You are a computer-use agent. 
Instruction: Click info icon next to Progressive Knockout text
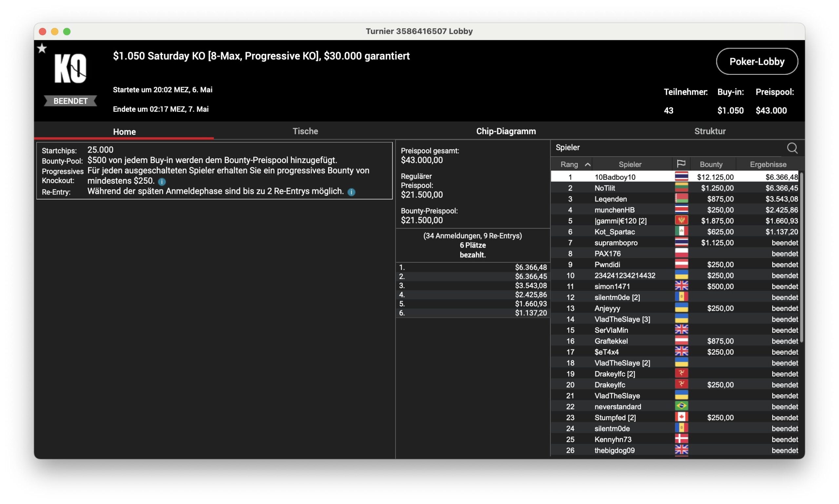pyautogui.click(x=162, y=181)
